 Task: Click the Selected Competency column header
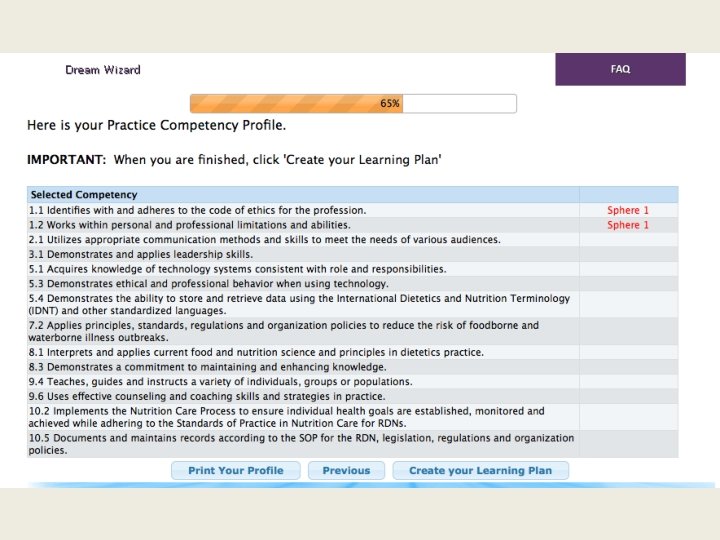tap(84, 194)
